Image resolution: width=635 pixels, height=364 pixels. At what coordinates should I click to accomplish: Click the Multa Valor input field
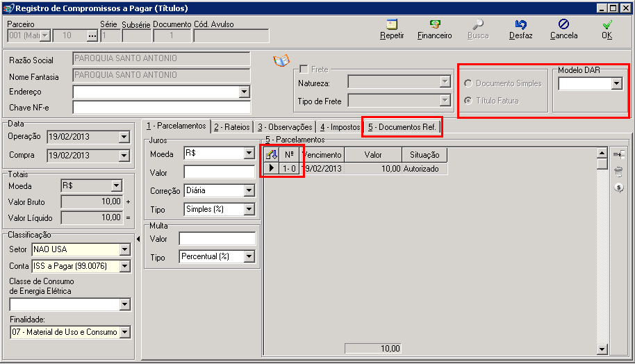point(217,239)
